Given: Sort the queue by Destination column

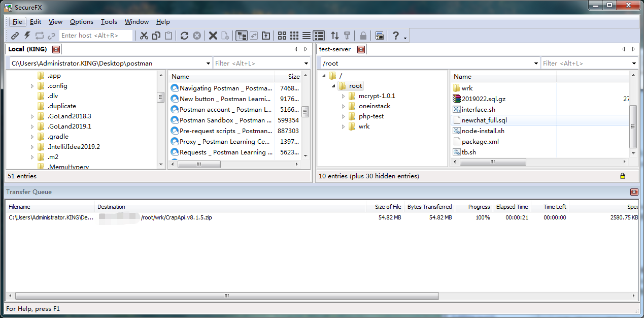Looking at the screenshot, I should pos(230,207).
